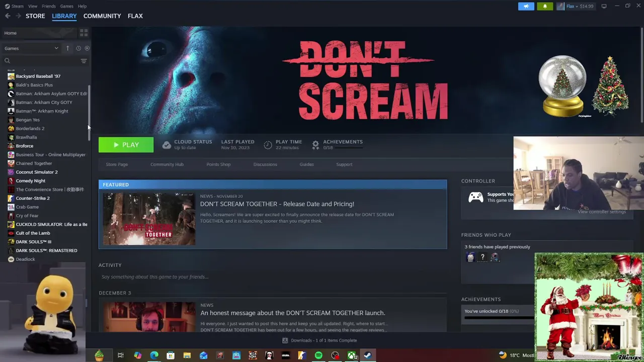
Task: Open the Achievements trophy gear icon
Action: pyautogui.click(x=315, y=145)
